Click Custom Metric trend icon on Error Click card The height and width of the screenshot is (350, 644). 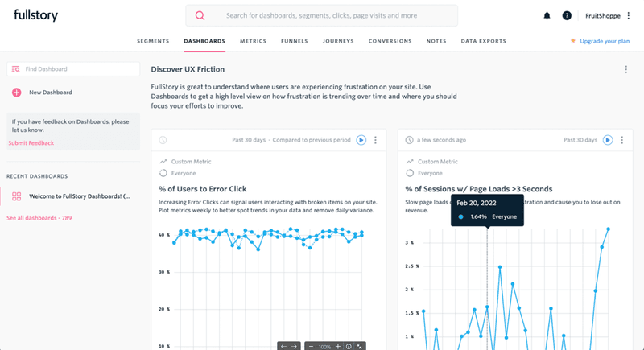pos(163,161)
